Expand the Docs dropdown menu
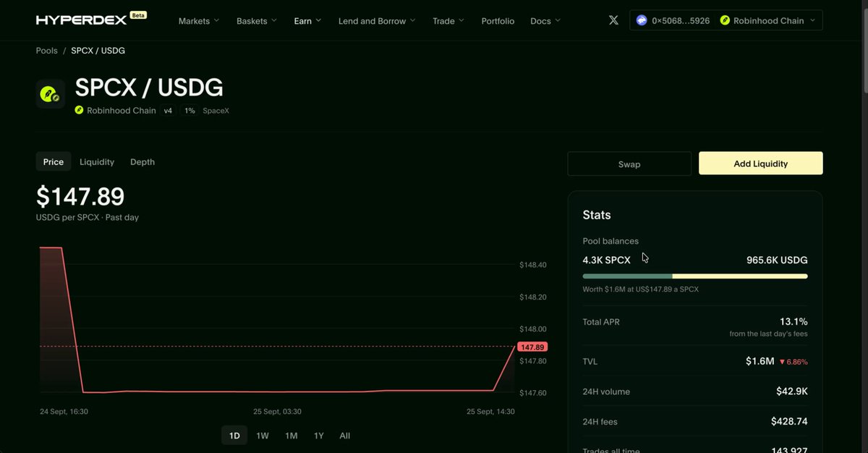868x453 pixels. pyautogui.click(x=545, y=21)
